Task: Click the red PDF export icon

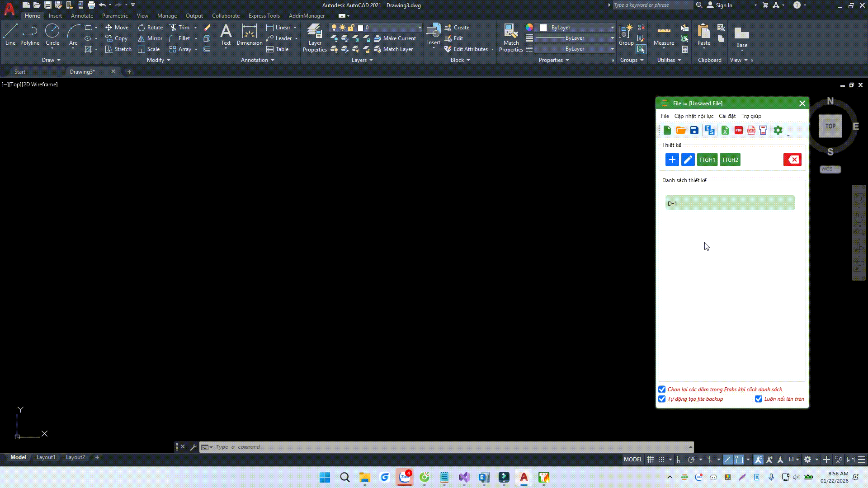Action: pos(738,131)
